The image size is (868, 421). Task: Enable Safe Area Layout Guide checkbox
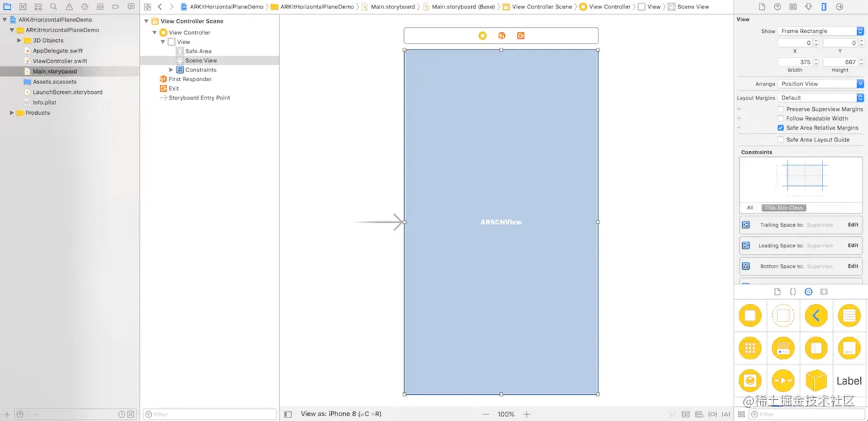780,140
